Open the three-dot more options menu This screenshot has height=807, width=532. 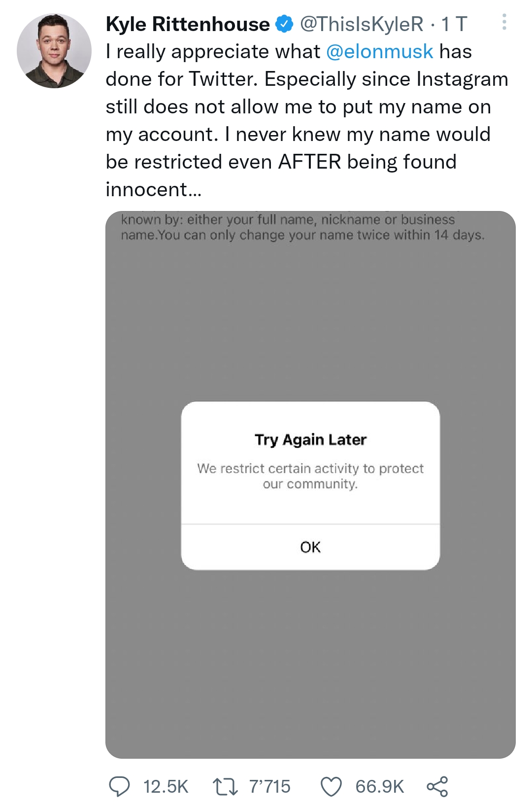pyautogui.click(x=504, y=22)
